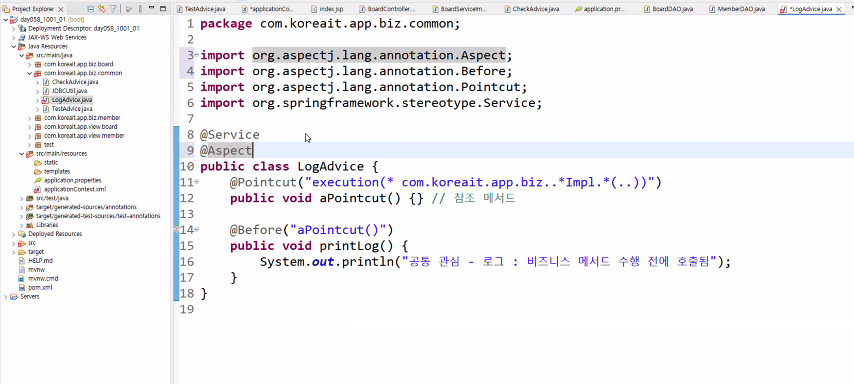Select com.koreait.app.view.member package
This screenshot has width=854, height=384.
[83, 136]
